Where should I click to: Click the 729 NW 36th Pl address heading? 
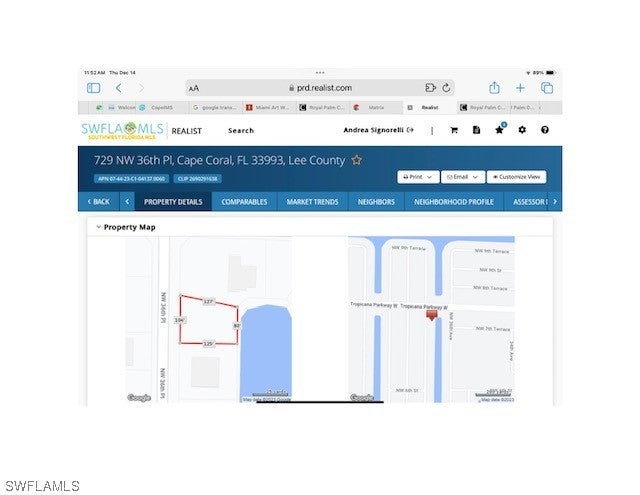(x=219, y=160)
